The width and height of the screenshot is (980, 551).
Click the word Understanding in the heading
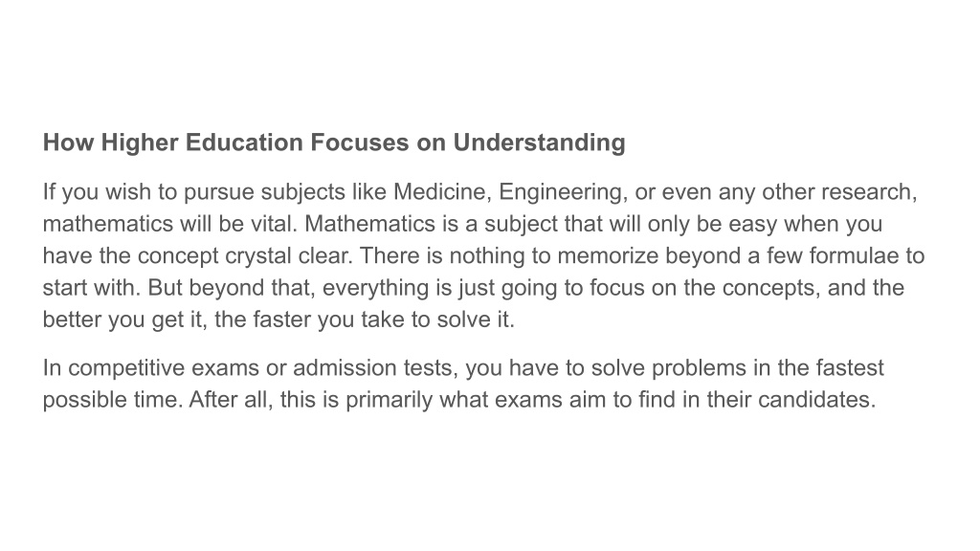pyautogui.click(x=540, y=143)
